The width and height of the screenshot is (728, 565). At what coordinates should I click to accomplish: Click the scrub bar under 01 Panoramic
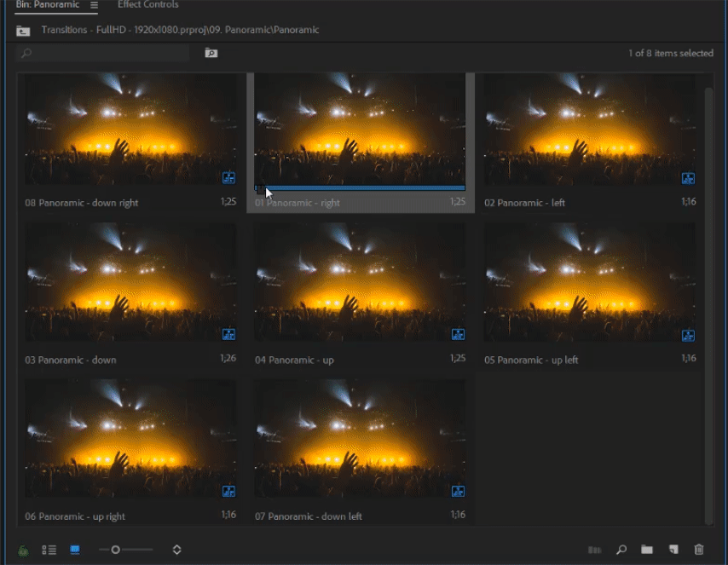click(360, 187)
